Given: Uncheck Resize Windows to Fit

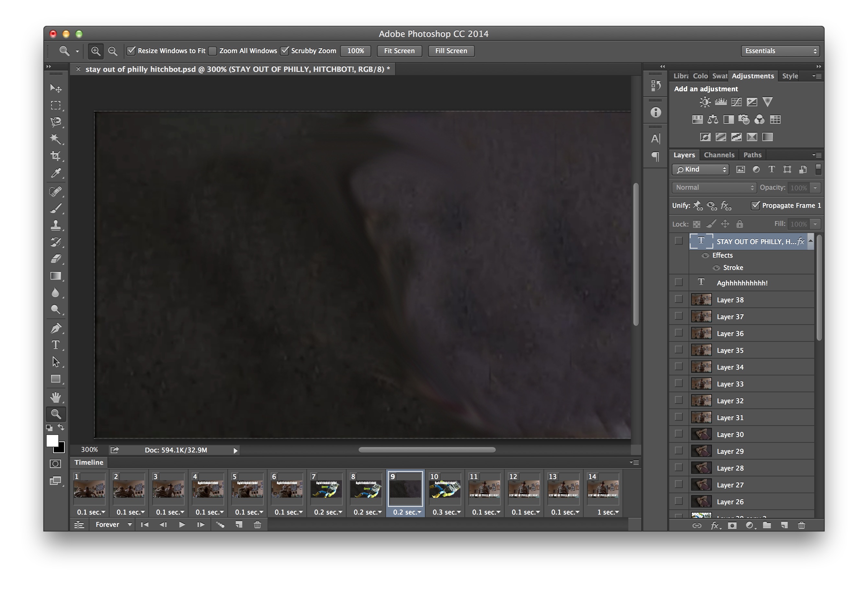Looking at the screenshot, I should pyautogui.click(x=131, y=51).
